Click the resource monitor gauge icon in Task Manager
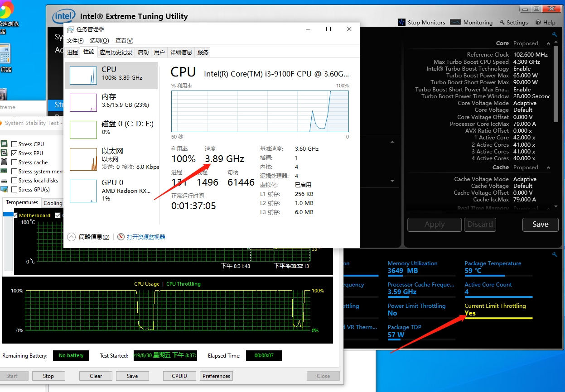The height and width of the screenshot is (392, 565). [121, 237]
